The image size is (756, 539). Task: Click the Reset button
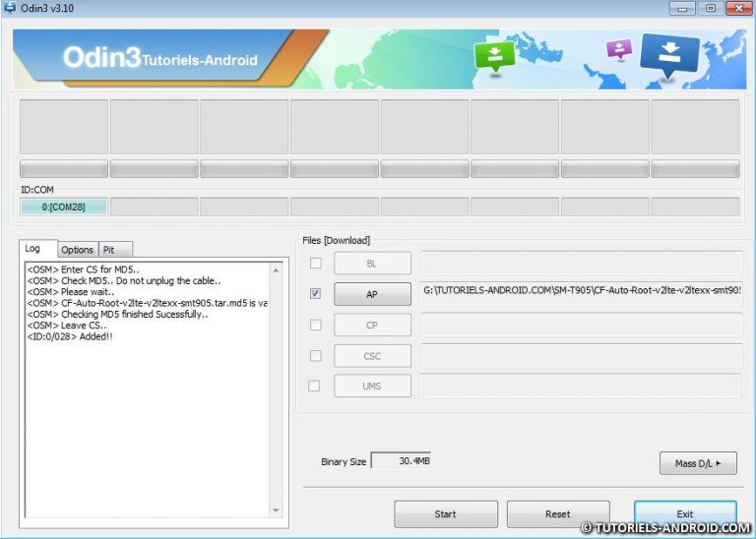pyautogui.click(x=558, y=514)
